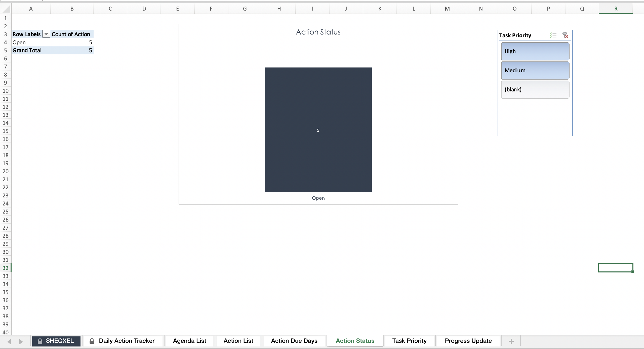This screenshot has height=349, width=644.
Task: Open the Action List sheet tab
Action: coord(238,341)
